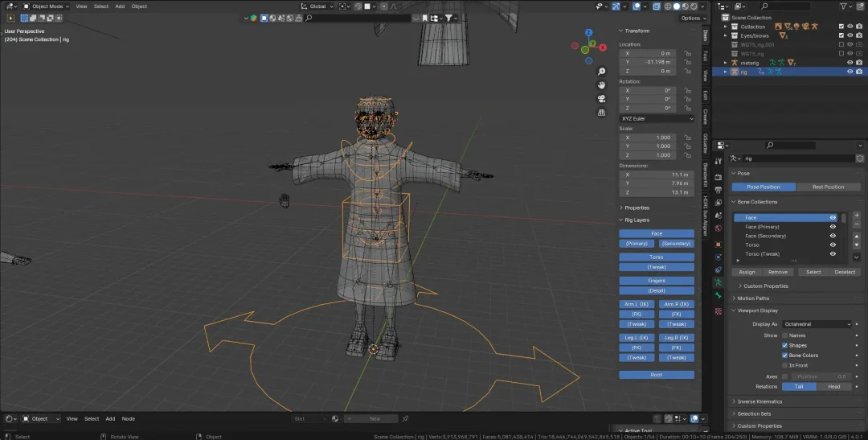This screenshot has width=868, height=440.
Task: Select Face (Primary) bone collection
Action: point(762,227)
